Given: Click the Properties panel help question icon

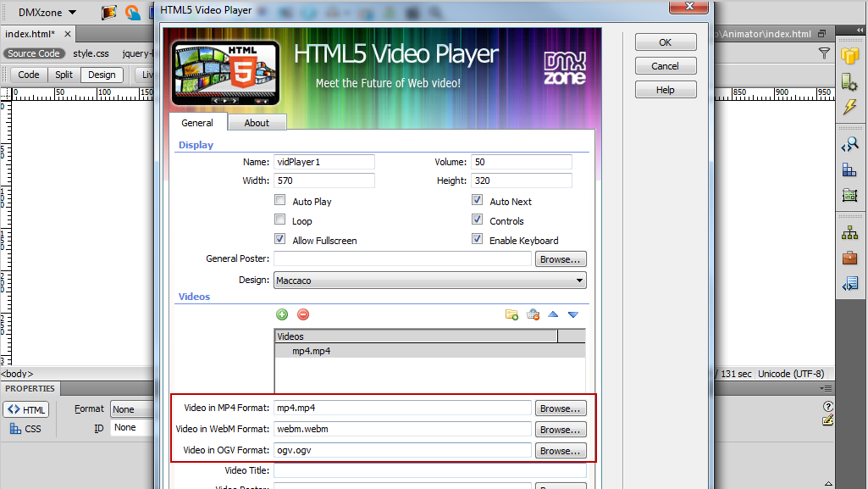Looking at the screenshot, I should tap(828, 406).
